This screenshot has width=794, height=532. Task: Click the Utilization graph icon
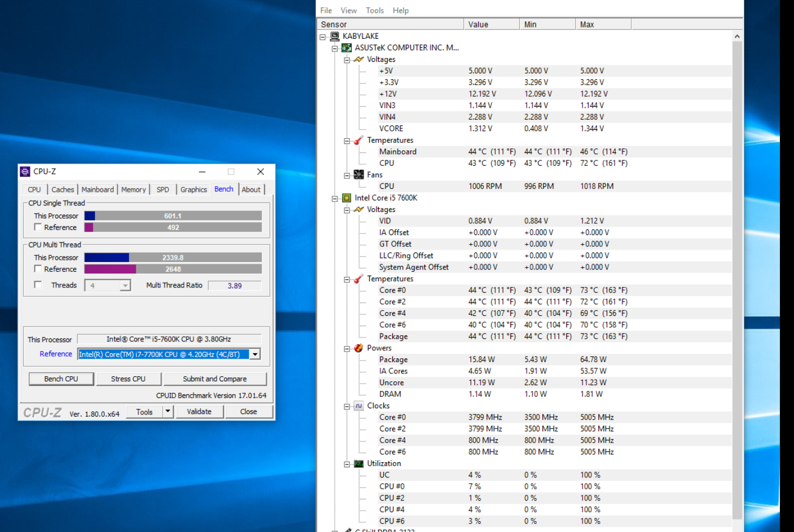click(x=358, y=464)
